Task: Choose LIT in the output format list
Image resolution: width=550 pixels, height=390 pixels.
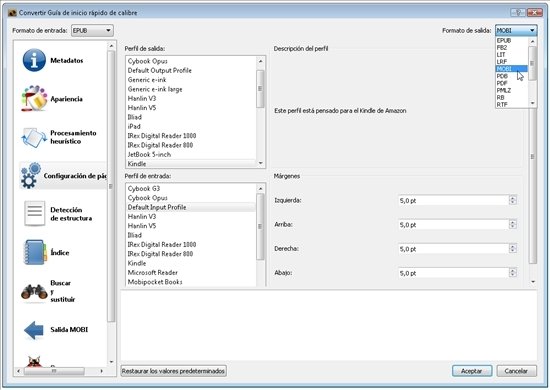Action: 511,55
